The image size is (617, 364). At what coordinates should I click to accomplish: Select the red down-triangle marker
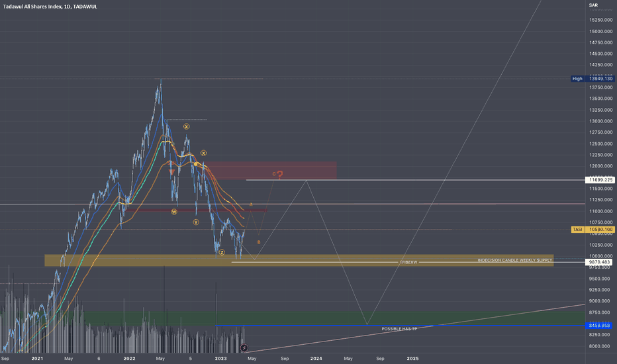(171, 172)
